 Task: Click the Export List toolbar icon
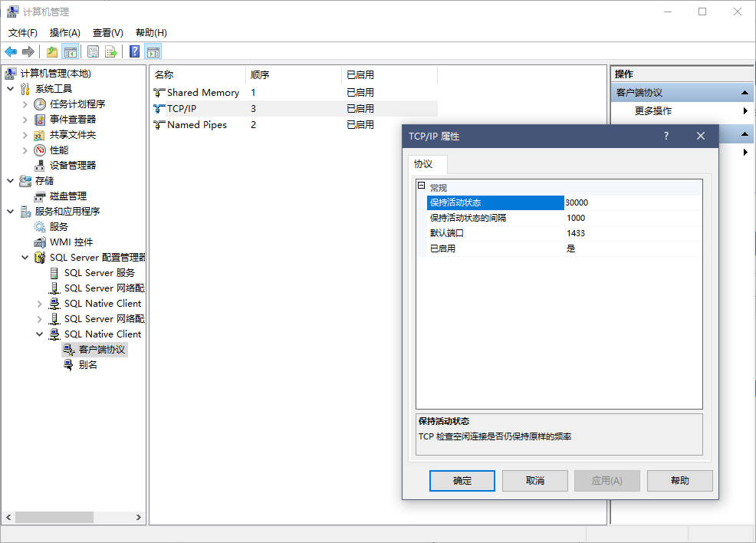click(111, 51)
